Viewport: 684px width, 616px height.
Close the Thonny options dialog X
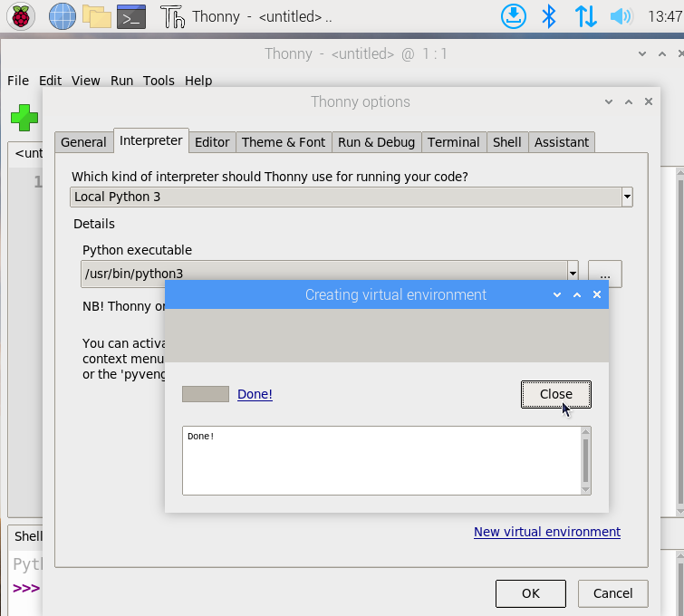[649, 101]
